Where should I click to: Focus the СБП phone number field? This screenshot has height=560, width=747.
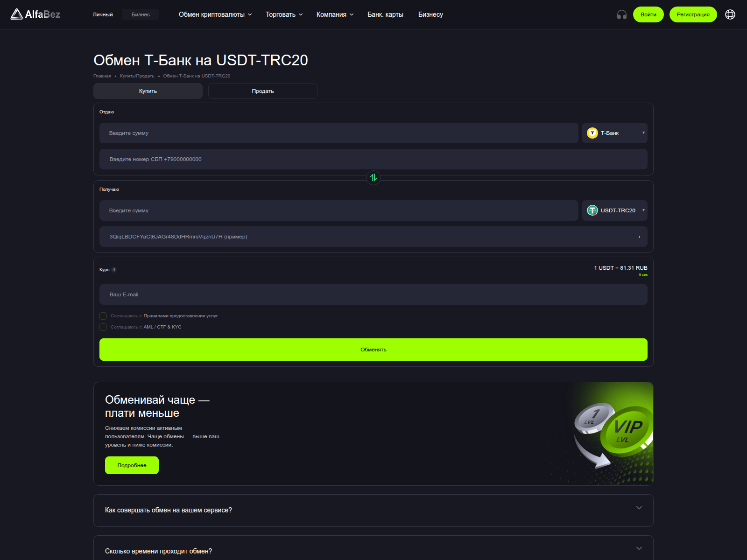[373, 159]
